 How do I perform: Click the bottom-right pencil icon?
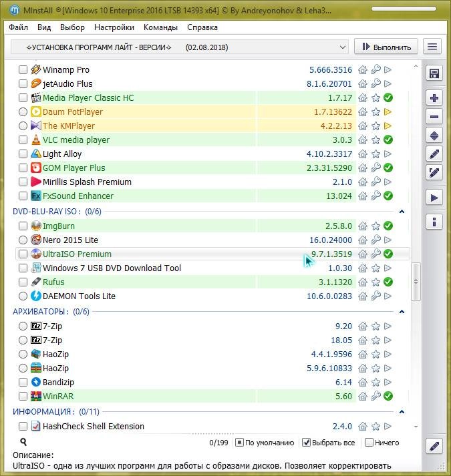434,446
